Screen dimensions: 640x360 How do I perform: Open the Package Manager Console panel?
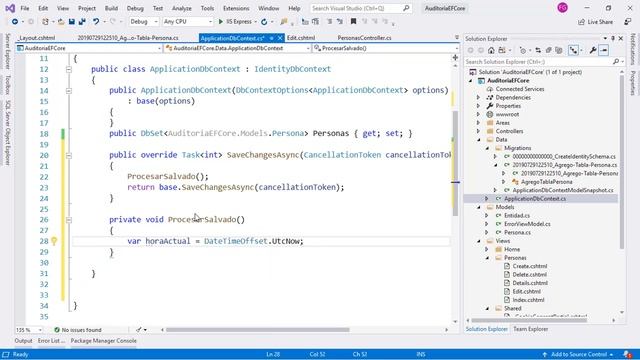pos(103,340)
